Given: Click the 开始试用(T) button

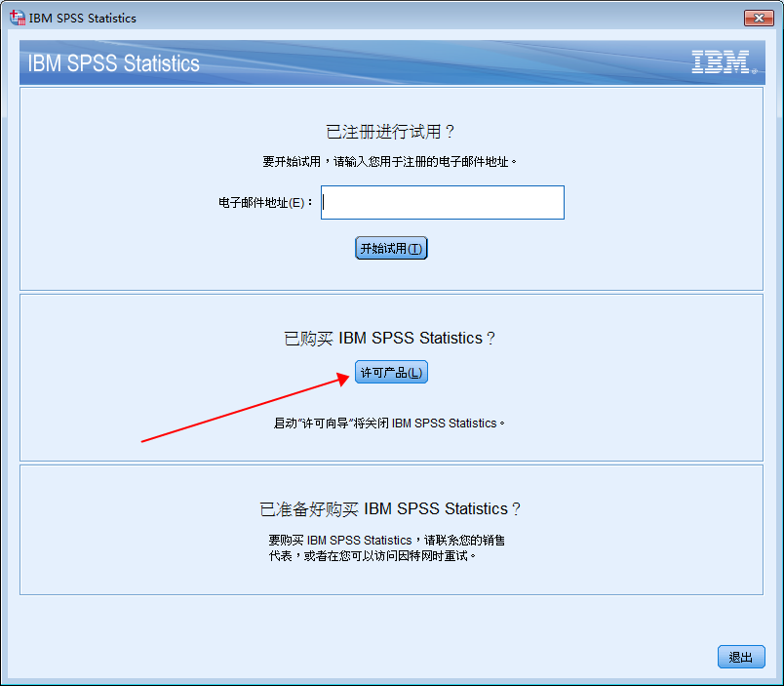Looking at the screenshot, I should pos(391,248).
